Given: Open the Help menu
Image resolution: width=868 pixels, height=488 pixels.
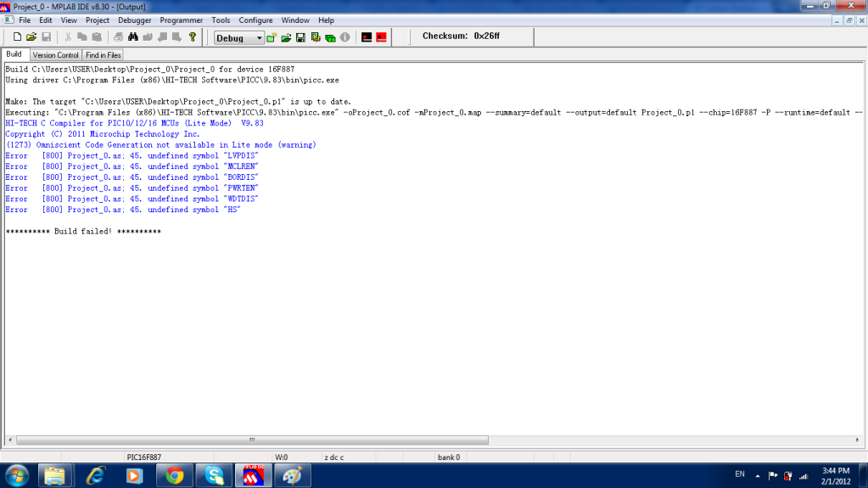Looking at the screenshot, I should (x=326, y=20).
